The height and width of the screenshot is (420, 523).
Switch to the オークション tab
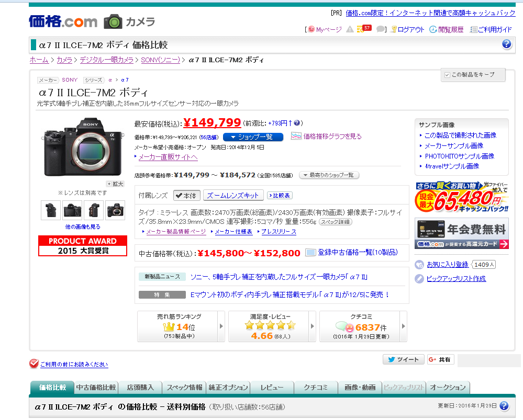click(448, 388)
